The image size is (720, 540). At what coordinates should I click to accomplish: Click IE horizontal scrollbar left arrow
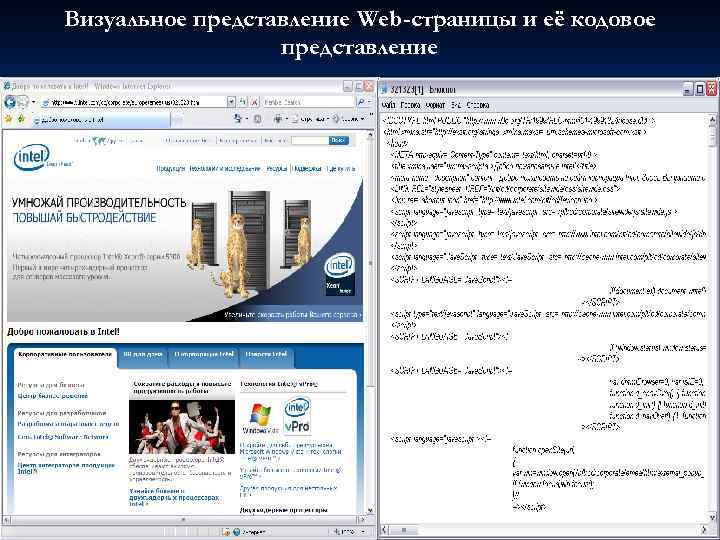(6, 520)
